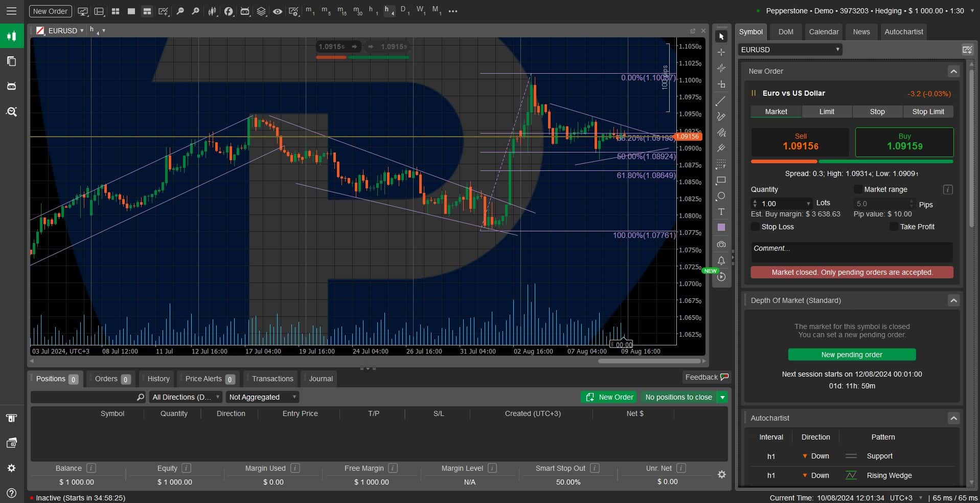Open the History tab
This screenshot has width=980, height=503.
(157, 379)
